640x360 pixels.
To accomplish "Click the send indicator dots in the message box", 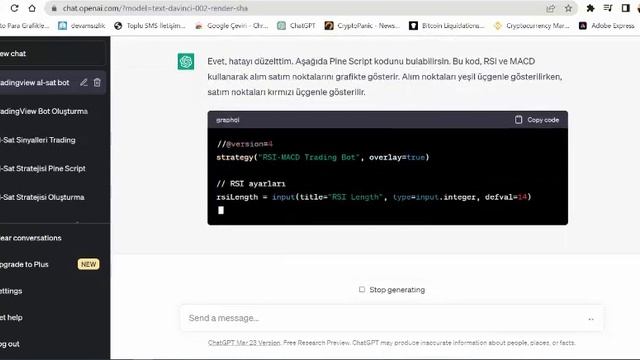I will [591, 319].
